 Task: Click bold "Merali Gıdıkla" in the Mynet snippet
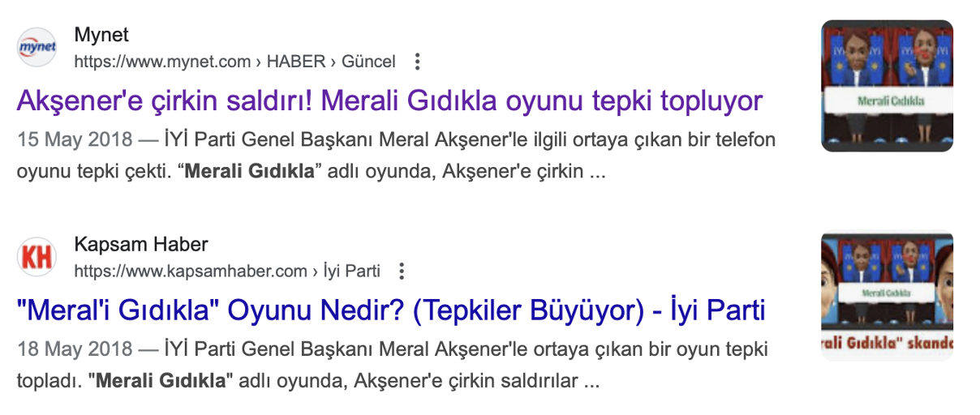(x=250, y=173)
